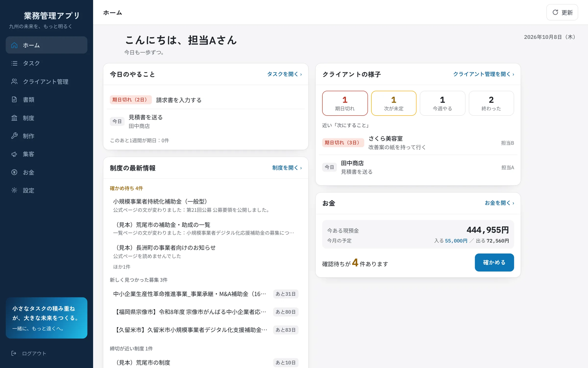Open 小規模事業者持続化補助金（一般型） entry
This screenshot has width=588, height=368.
click(x=206, y=205)
